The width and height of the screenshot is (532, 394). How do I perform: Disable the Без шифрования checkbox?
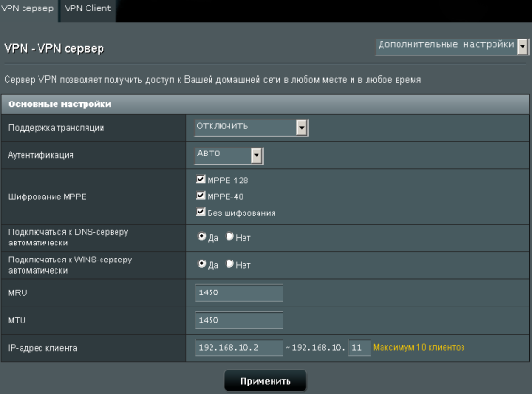(x=201, y=212)
